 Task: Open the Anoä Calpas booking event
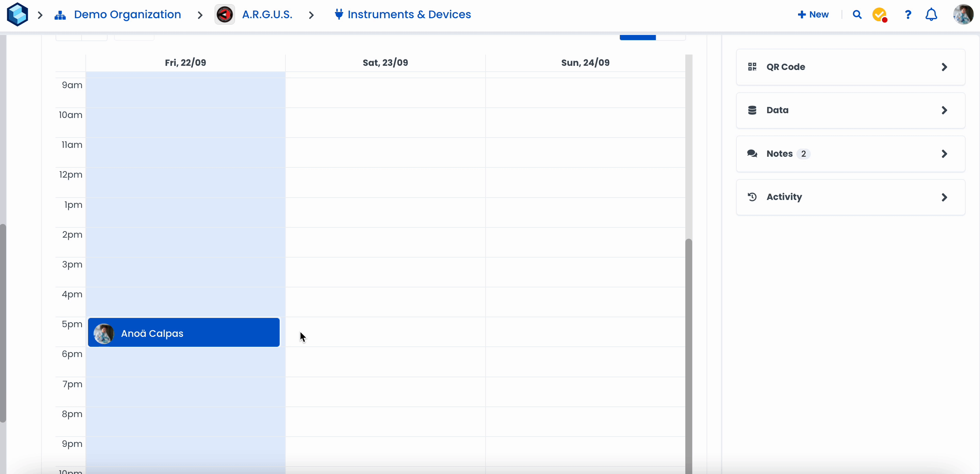[184, 333]
